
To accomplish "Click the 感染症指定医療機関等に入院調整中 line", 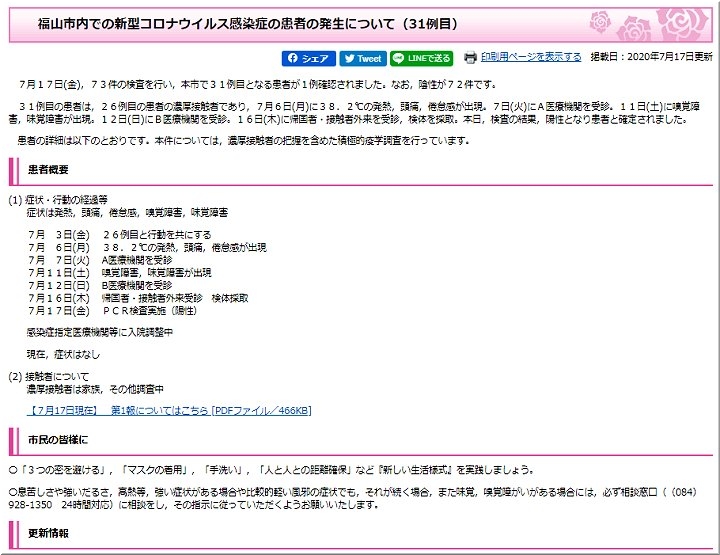I will (100, 331).
